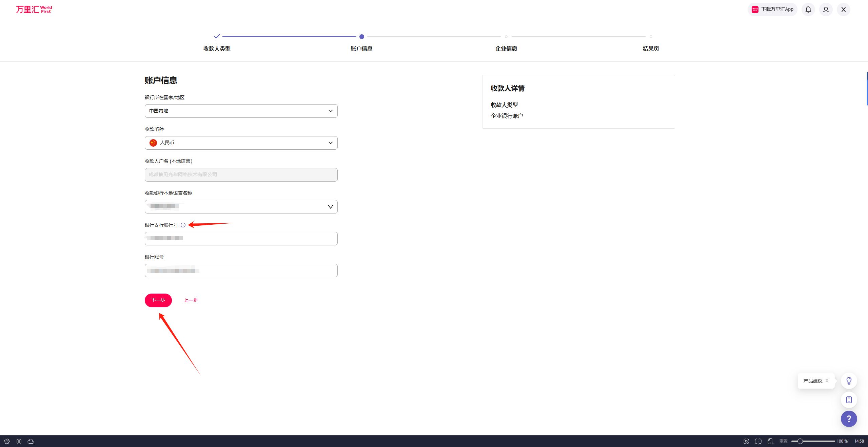The image size is (868, 447).
Task: Click the 14:58 clock
Action: tap(859, 441)
